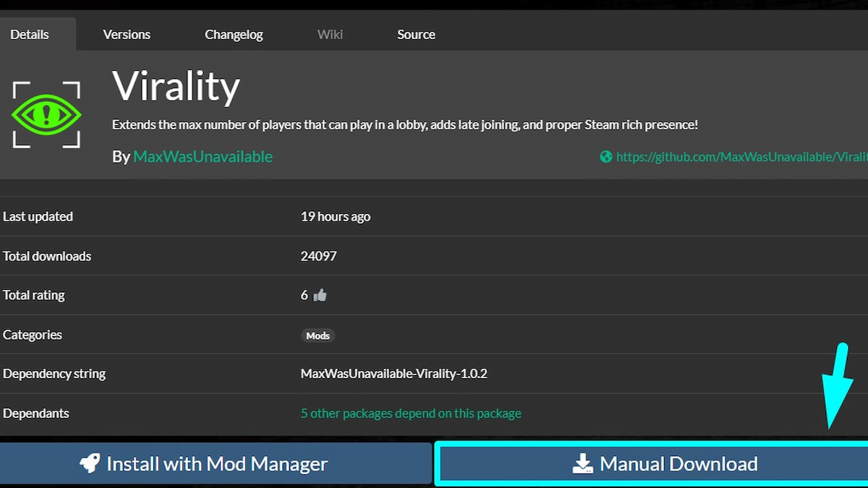Screen dimensions: 868x488
Task: Switch to the Versions tab
Action: tap(127, 34)
